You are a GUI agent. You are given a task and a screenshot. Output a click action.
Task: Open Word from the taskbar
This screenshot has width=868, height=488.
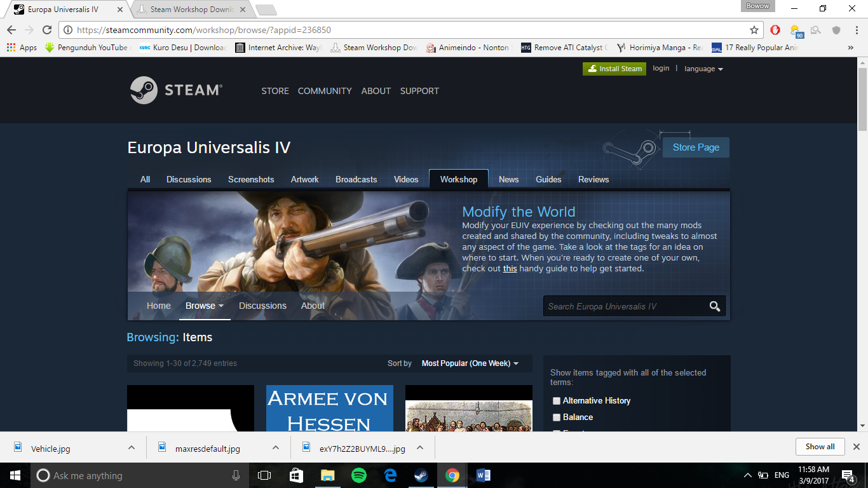click(483, 475)
